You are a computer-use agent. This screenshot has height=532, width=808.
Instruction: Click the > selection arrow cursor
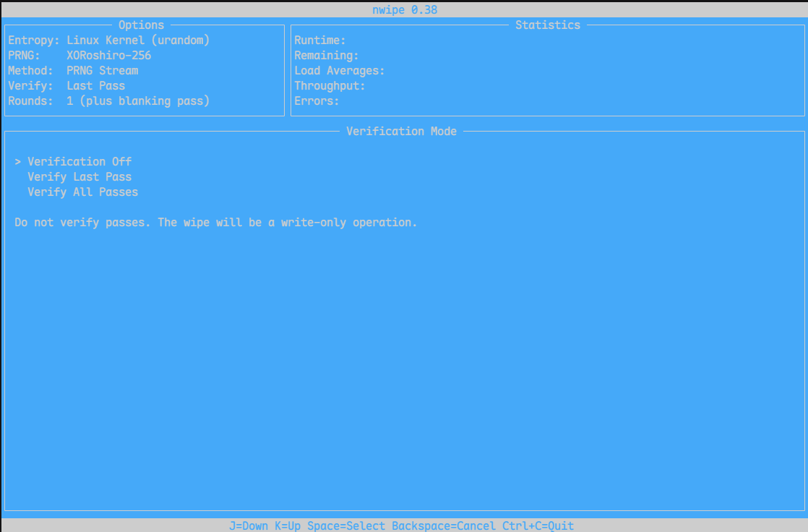point(18,162)
